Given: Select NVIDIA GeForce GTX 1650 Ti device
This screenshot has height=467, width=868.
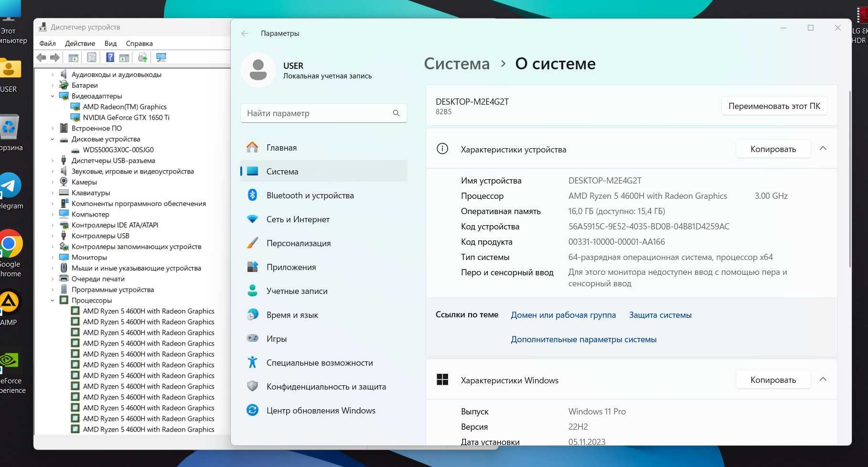Looking at the screenshot, I should (x=126, y=118).
